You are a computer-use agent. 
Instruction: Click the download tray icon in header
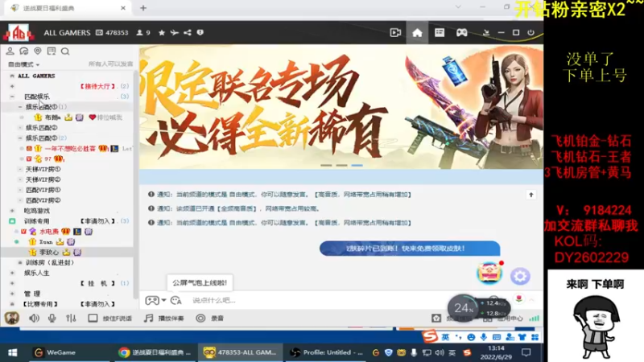(486, 32)
